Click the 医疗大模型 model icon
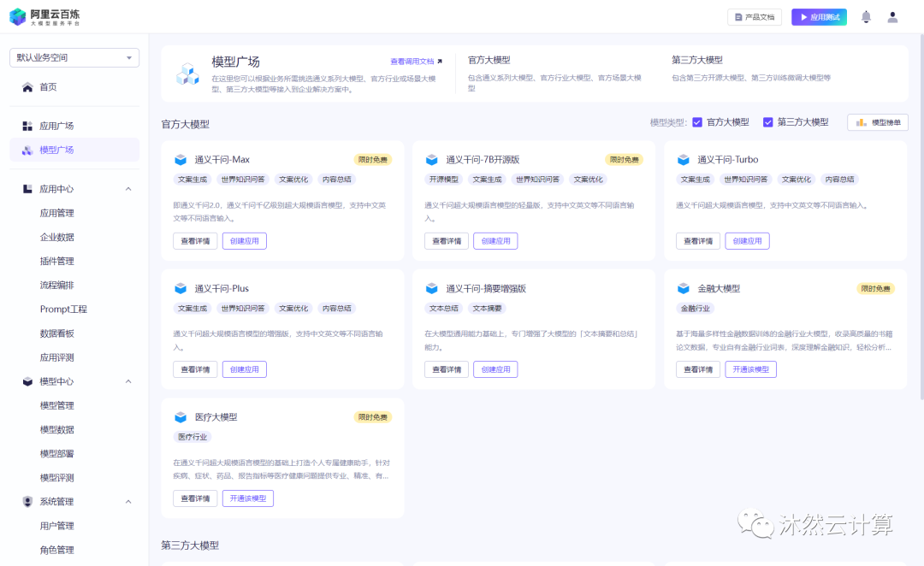924x566 pixels. [x=181, y=417]
